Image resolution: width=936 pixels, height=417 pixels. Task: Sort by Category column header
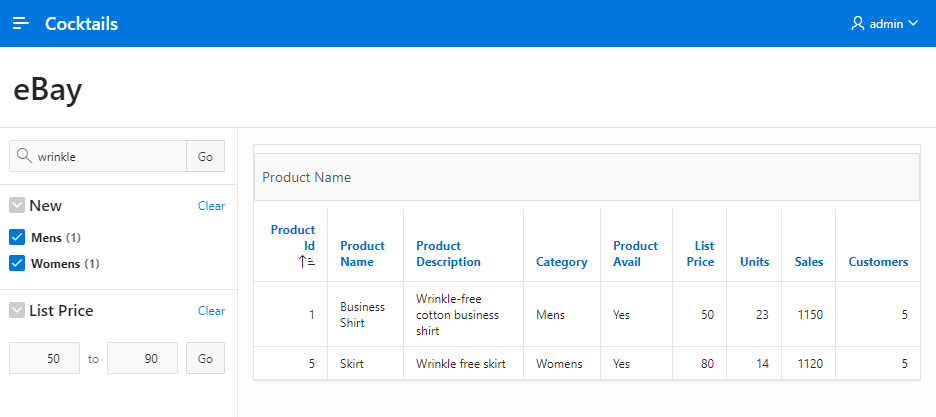[562, 262]
